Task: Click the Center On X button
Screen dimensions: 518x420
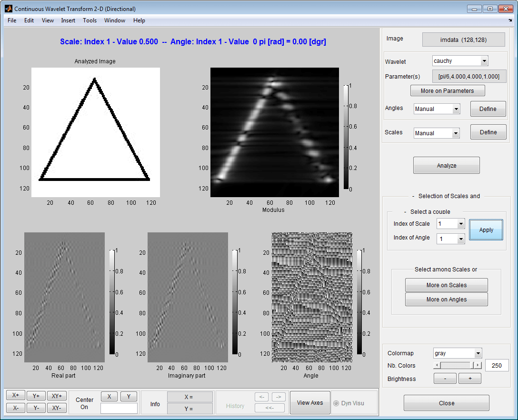Action: coord(109,396)
